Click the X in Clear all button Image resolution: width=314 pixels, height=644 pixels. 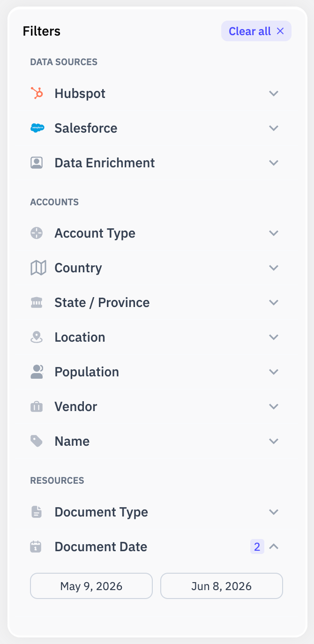[x=280, y=31]
